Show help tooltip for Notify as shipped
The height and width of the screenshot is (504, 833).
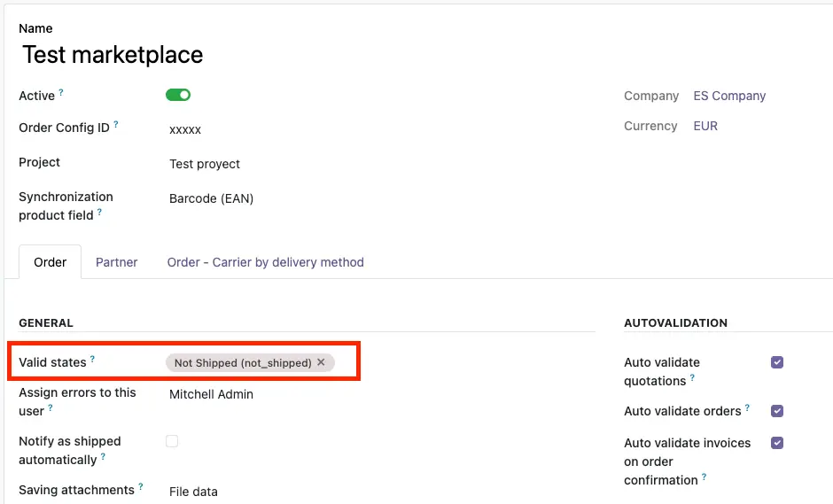[x=103, y=456]
